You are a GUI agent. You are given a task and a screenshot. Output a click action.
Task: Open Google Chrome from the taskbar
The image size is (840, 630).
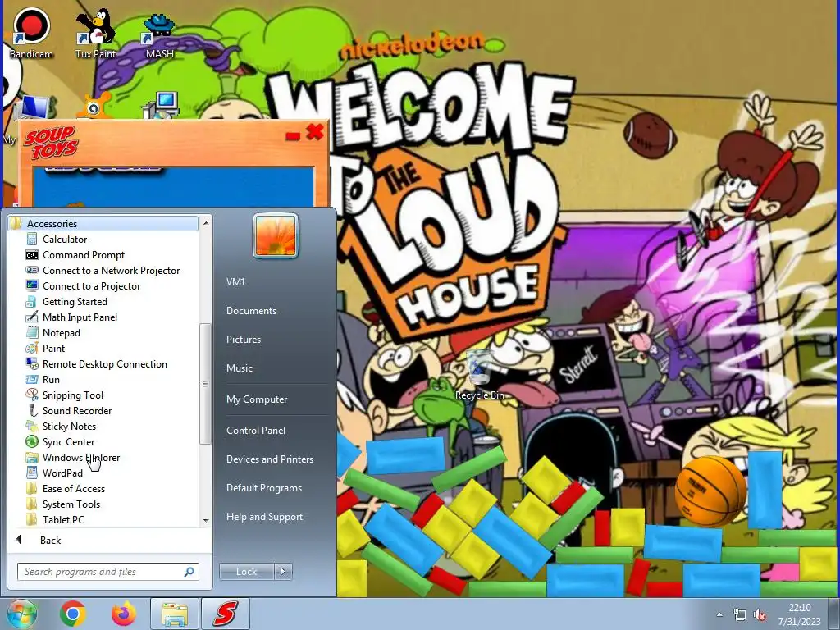pos(73,614)
